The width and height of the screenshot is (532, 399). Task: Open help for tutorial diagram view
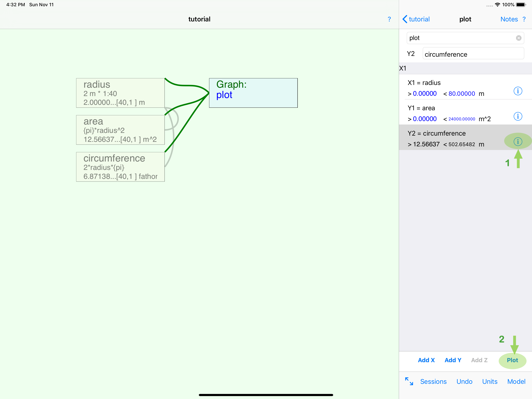coord(389,19)
